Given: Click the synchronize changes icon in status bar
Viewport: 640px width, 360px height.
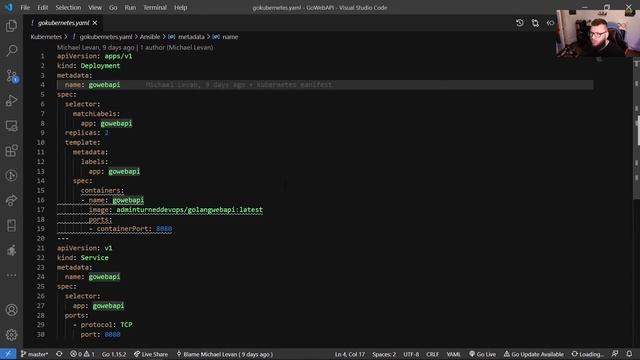Looking at the screenshot, I should pos(59,354).
